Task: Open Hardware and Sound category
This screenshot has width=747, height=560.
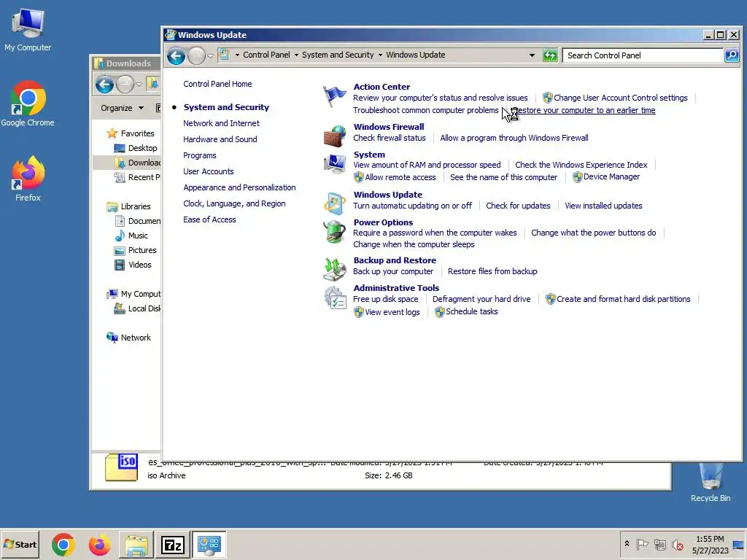Action: [220, 139]
